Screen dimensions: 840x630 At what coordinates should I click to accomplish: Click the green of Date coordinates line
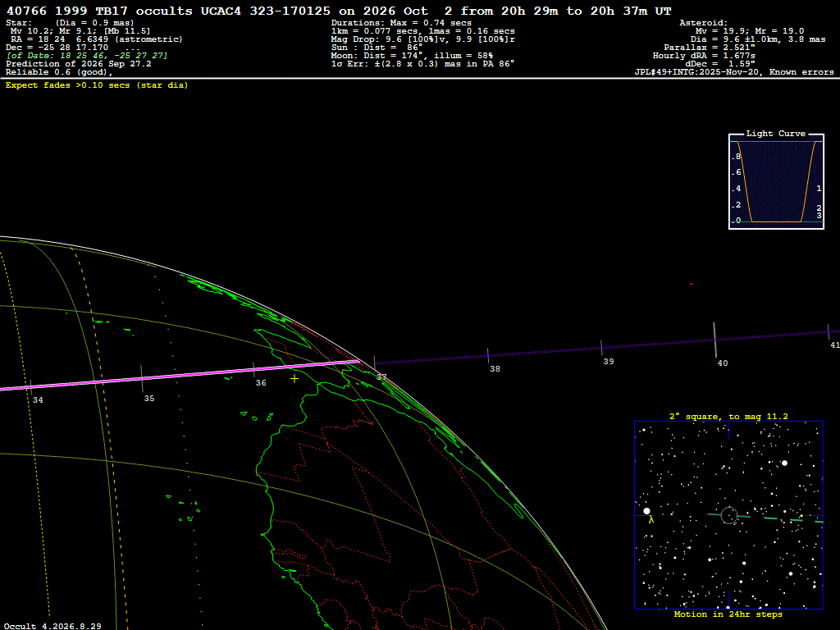click(x=87, y=56)
